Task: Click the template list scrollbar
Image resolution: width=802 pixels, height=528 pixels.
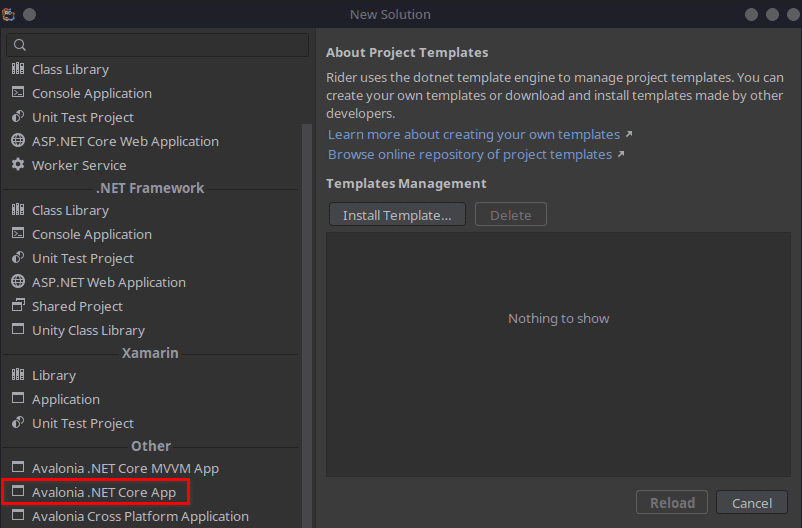Action: [307, 325]
